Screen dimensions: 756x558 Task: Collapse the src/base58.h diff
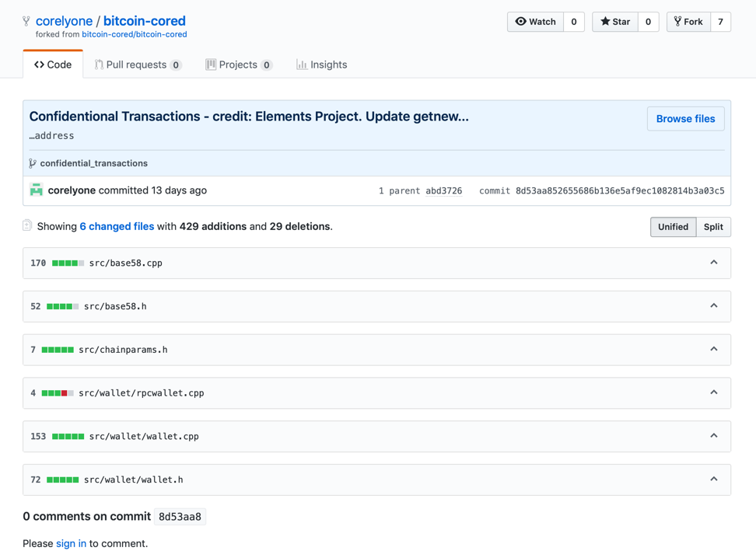(714, 305)
